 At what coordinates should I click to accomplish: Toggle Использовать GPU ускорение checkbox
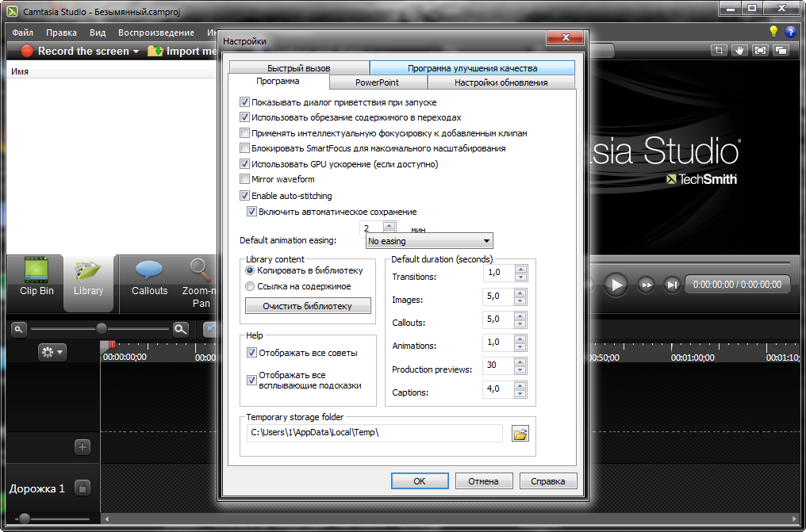pos(244,164)
